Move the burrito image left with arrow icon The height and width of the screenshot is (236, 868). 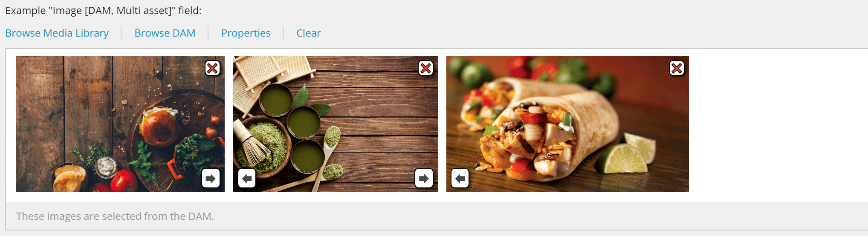pos(460,178)
